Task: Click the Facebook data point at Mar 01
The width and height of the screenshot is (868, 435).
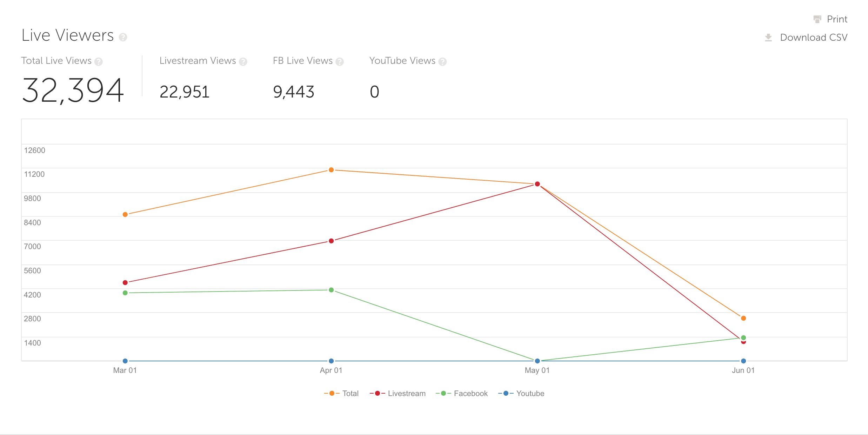Action: [125, 293]
